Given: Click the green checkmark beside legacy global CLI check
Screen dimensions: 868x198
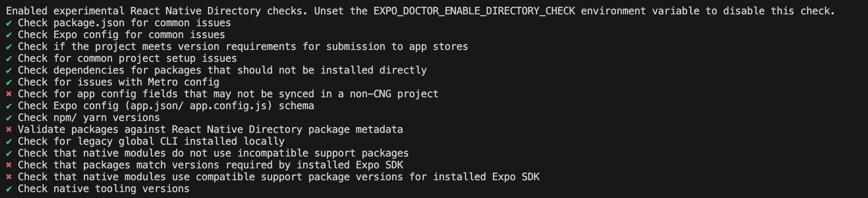Looking at the screenshot, I should 9,141.
